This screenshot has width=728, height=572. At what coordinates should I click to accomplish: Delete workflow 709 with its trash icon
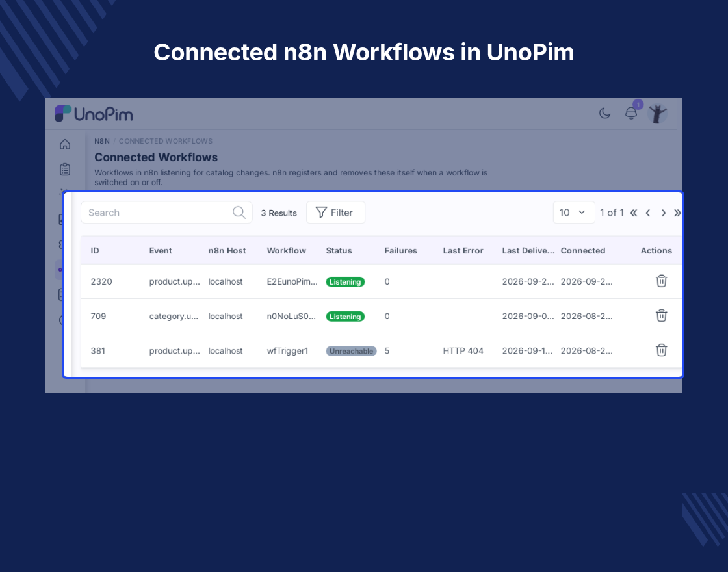click(662, 316)
